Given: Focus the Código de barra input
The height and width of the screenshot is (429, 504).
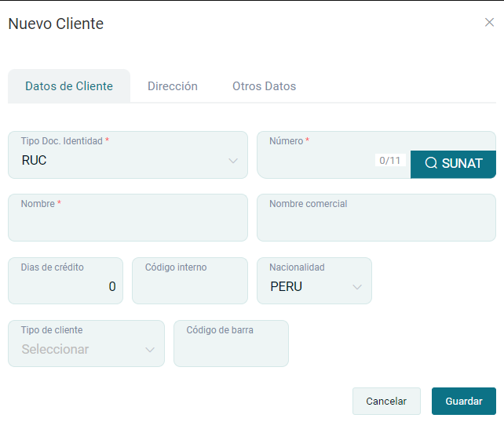Looking at the screenshot, I should tap(231, 350).
